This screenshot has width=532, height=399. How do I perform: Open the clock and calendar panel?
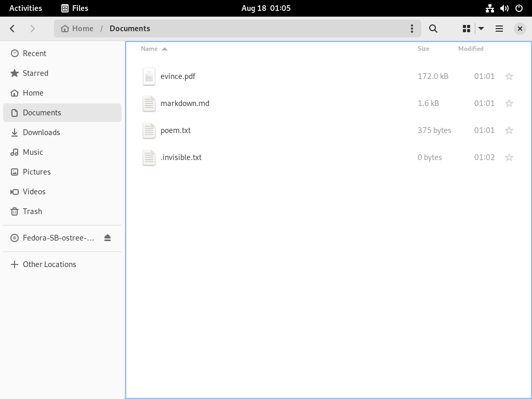coord(266,8)
